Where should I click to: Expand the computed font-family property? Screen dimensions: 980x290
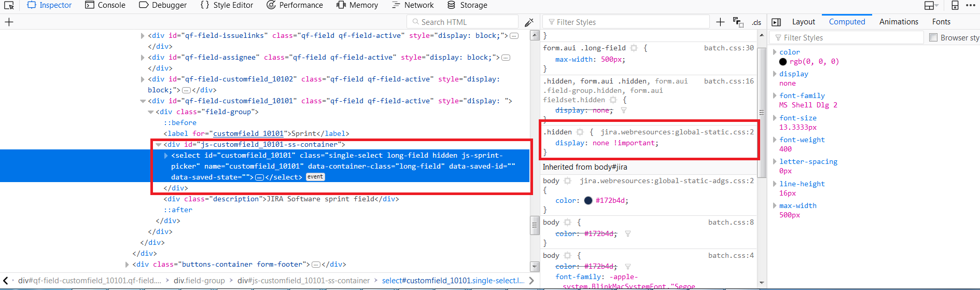pyautogui.click(x=775, y=95)
